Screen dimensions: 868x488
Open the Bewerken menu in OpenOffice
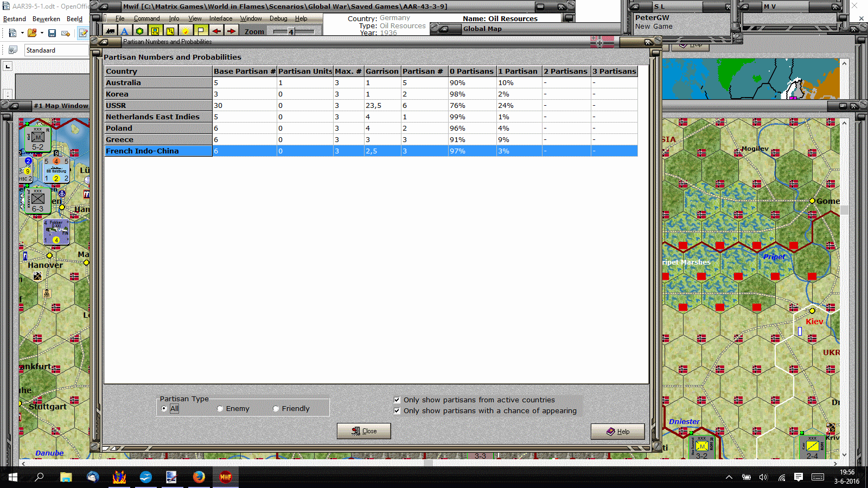46,19
